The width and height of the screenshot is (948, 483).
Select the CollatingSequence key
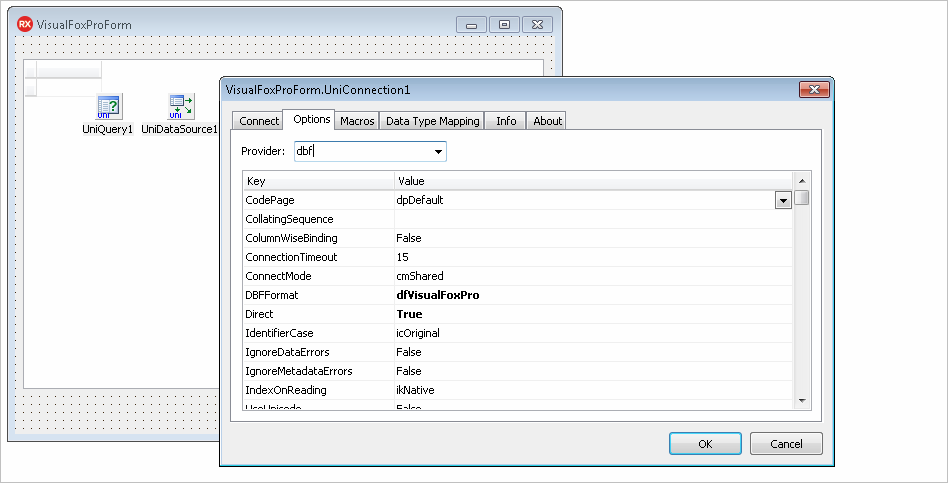[319, 219]
